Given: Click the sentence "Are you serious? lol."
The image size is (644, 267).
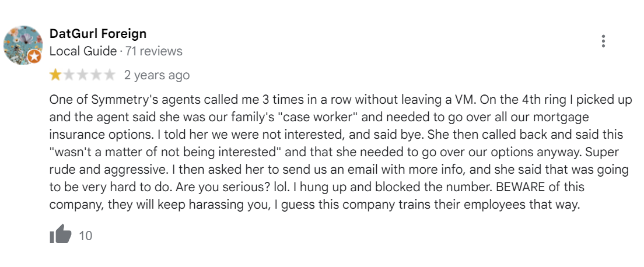Looking at the screenshot, I should pyautogui.click(x=233, y=187).
